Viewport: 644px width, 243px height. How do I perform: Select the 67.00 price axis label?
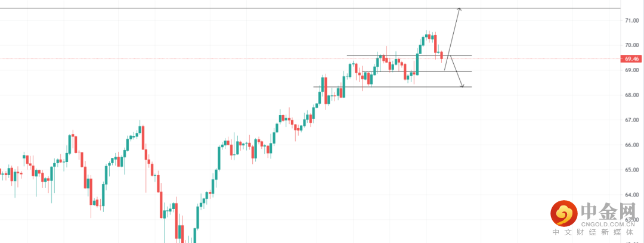631,120
